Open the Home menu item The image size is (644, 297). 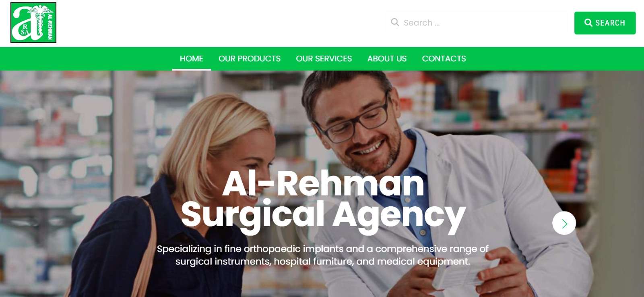(x=191, y=59)
